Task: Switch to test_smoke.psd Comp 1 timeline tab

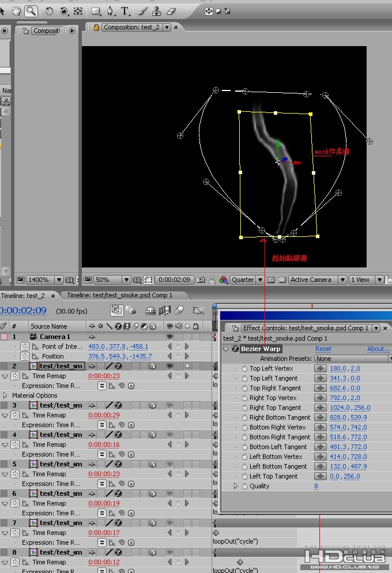Action: [119, 295]
